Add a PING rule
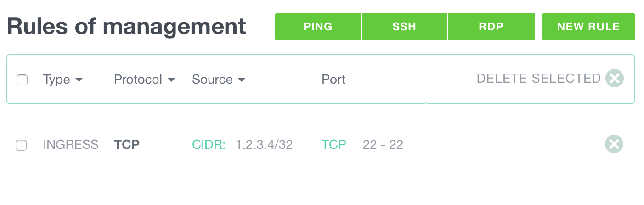This screenshot has height=205, width=644. pyautogui.click(x=318, y=27)
